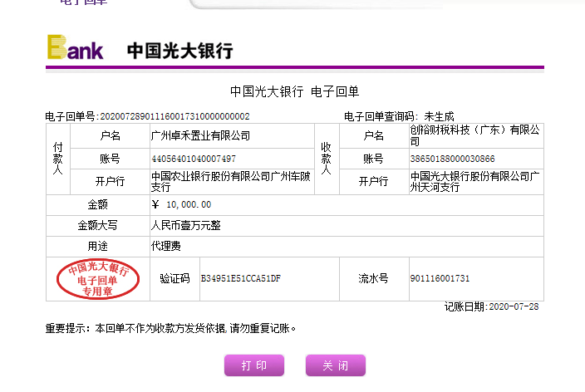Image resolution: width=585 pixels, height=392 pixels.
Task: Select payee bank 中国光大银行股份有限公司广州天河支行
Action: [x=474, y=182]
